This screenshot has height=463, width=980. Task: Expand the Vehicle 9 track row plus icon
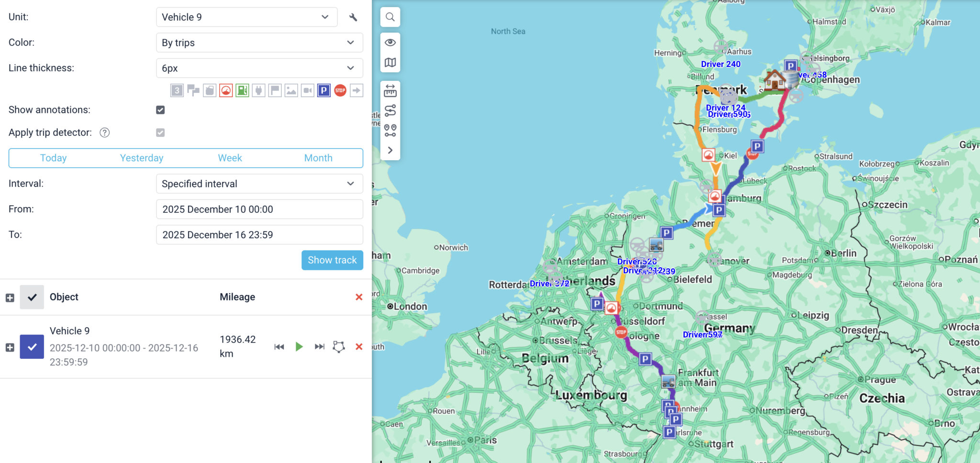(x=10, y=347)
